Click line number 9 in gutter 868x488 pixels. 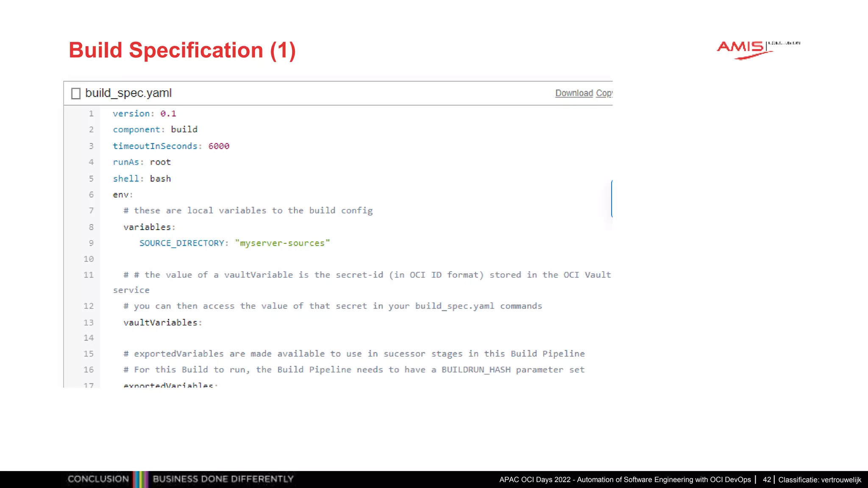click(x=91, y=243)
